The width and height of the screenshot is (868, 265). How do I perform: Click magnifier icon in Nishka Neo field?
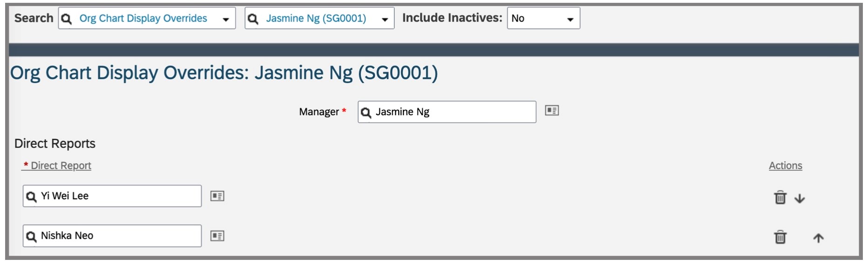point(31,237)
